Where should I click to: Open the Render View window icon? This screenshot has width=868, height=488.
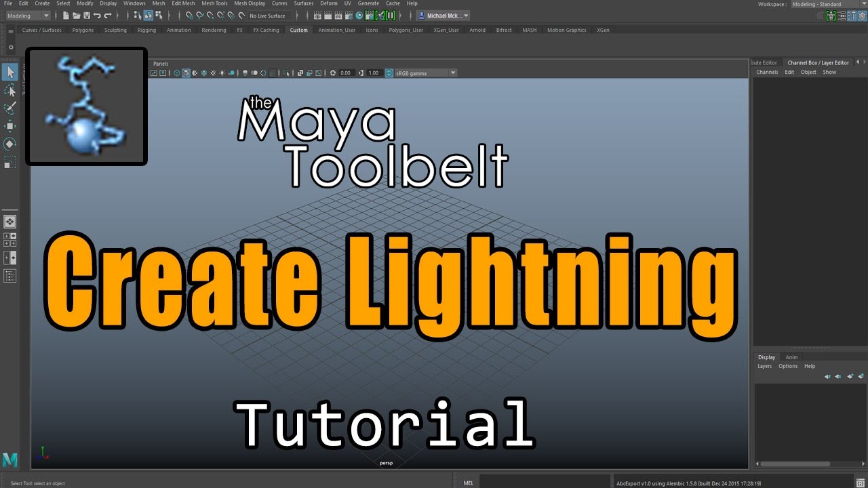pos(317,15)
